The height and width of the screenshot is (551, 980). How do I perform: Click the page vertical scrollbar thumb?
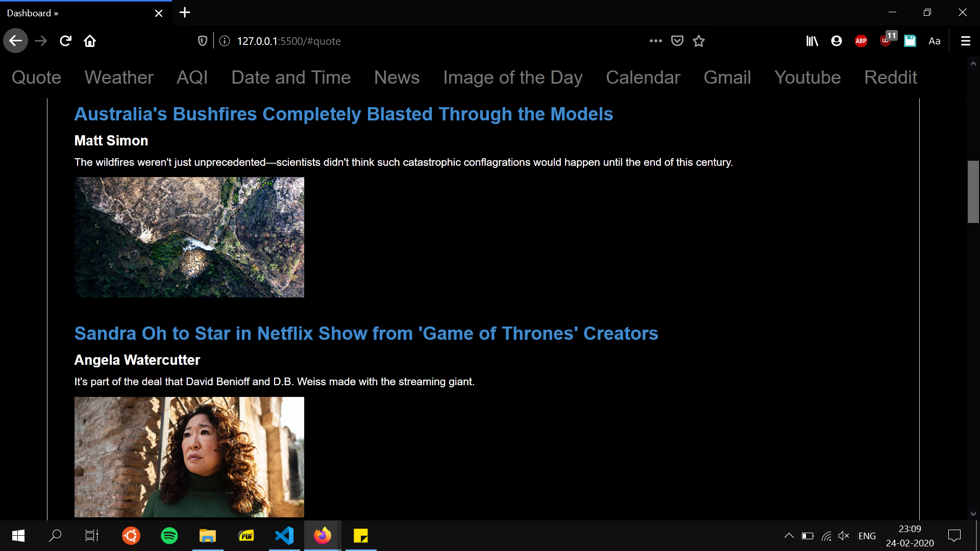[973, 192]
